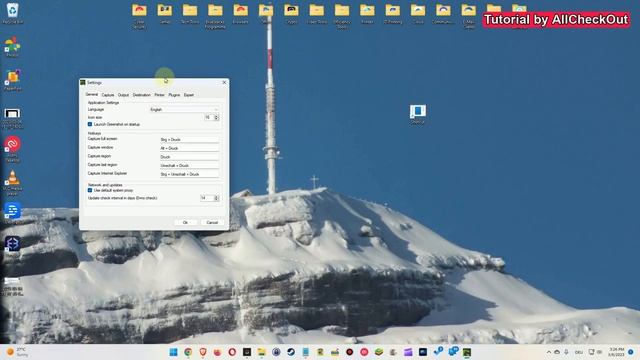Open File Explorer from the taskbar
640x360 pixels.
[262, 352]
